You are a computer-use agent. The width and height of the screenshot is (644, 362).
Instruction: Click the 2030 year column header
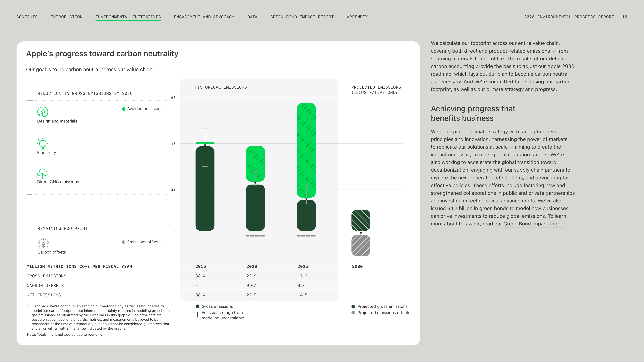click(x=357, y=267)
